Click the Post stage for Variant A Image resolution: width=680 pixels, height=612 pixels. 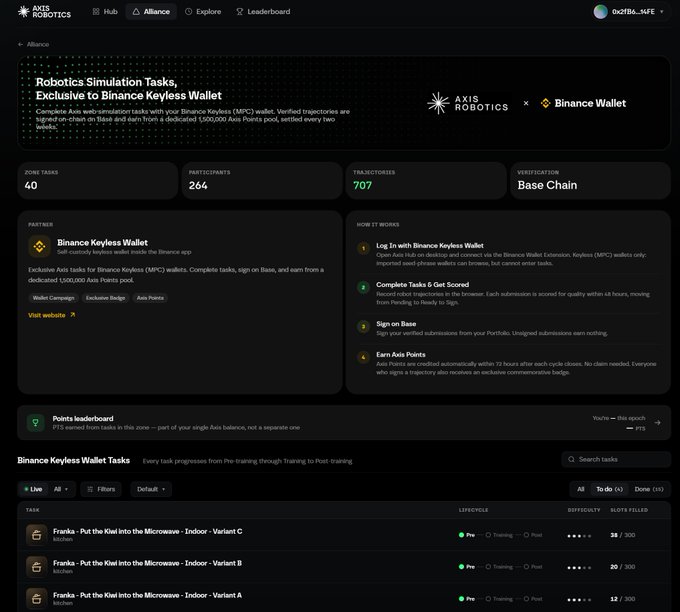coord(533,599)
